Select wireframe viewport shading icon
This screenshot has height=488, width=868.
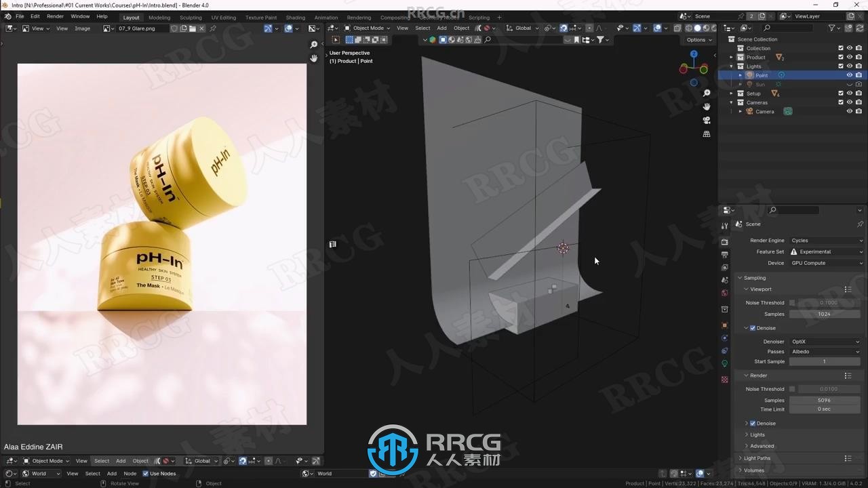pyautogui.click(x=689, y=28)
